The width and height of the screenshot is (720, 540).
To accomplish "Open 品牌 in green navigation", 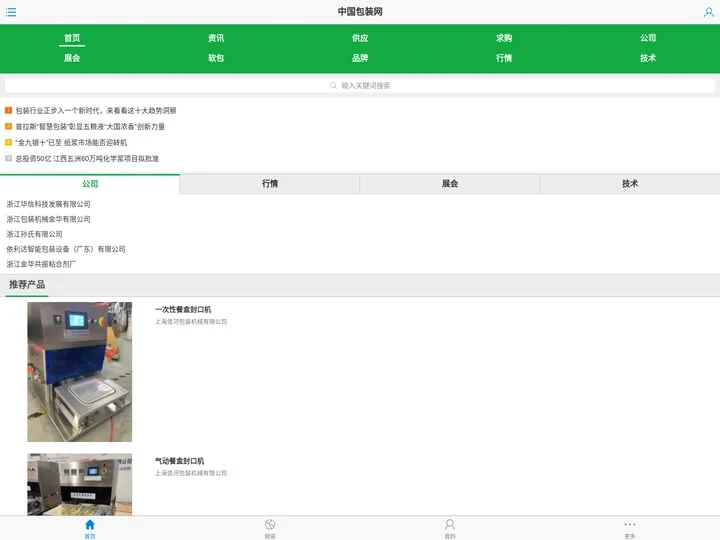I will pos(360,58).
